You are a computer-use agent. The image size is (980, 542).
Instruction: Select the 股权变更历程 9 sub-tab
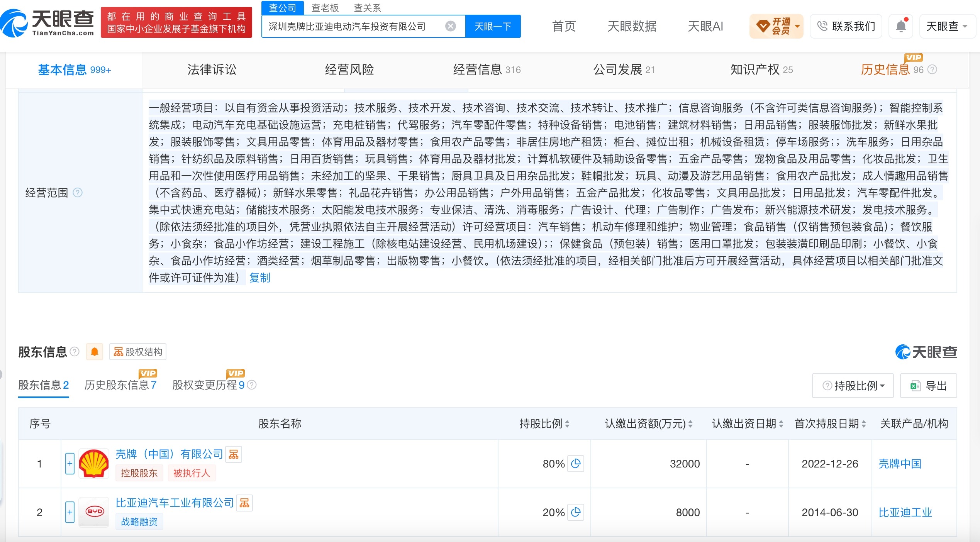[209, 385]
